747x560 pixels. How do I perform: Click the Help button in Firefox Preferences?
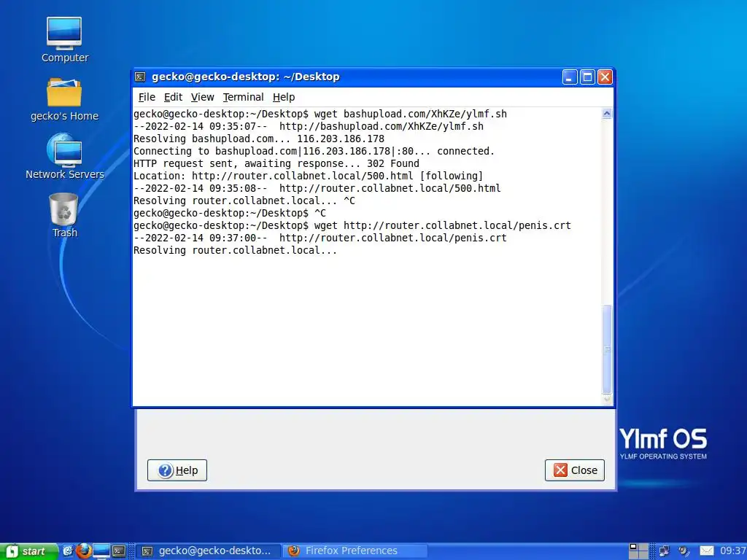[x=177, y=470]
